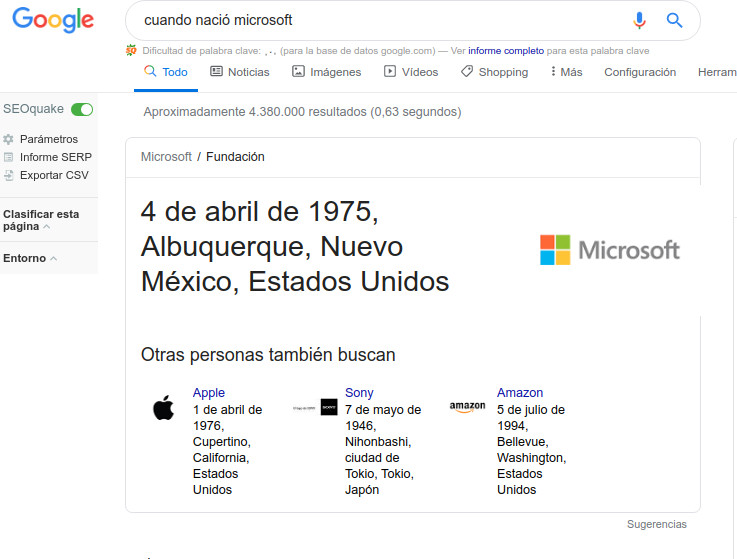The width and height of the screenshot is (737, 559).
Task: Click the Exportar CSV icon
Action: (x=8, y=175)
